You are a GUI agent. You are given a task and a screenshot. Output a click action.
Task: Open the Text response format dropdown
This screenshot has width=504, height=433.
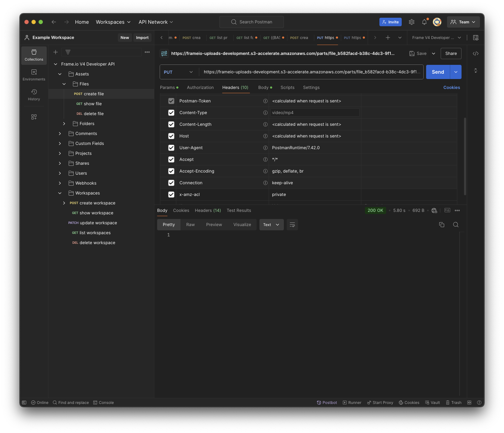click(x=271, y=225)
